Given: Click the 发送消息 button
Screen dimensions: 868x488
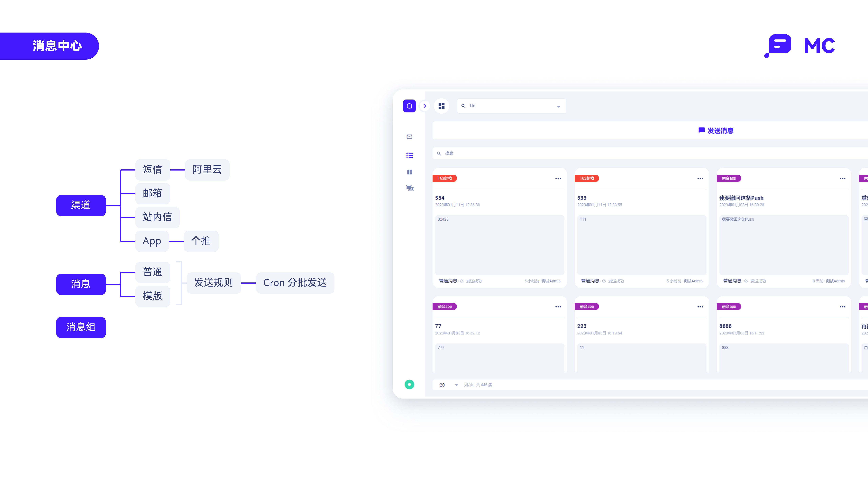Looking at the screenshot, I should (x=716, y=130).
